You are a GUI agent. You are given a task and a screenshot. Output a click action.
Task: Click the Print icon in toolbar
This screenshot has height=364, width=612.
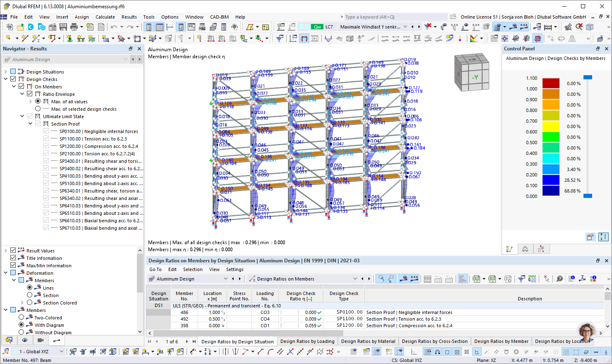(74, 27)
